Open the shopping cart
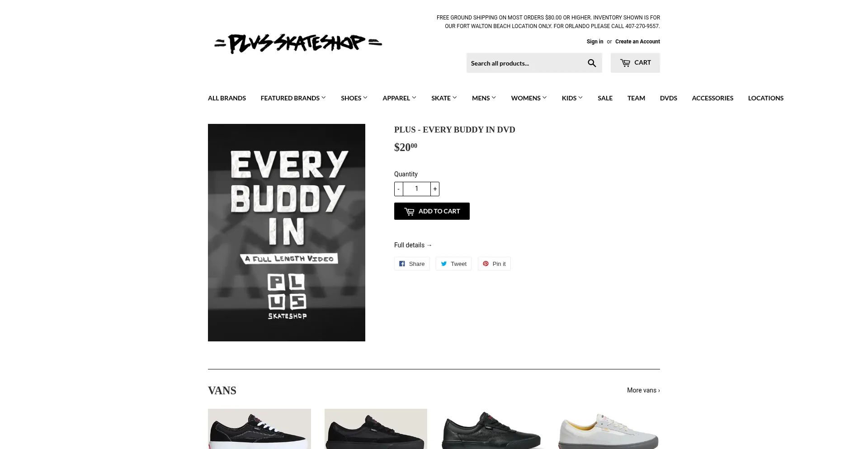The height and width of the screenshot is (449, 868). (x=635, y=63)
